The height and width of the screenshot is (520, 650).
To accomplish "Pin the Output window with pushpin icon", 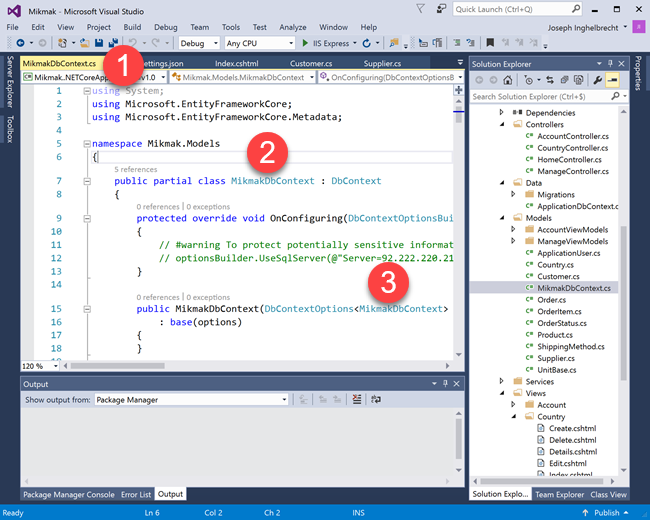I will coord(445,384).
